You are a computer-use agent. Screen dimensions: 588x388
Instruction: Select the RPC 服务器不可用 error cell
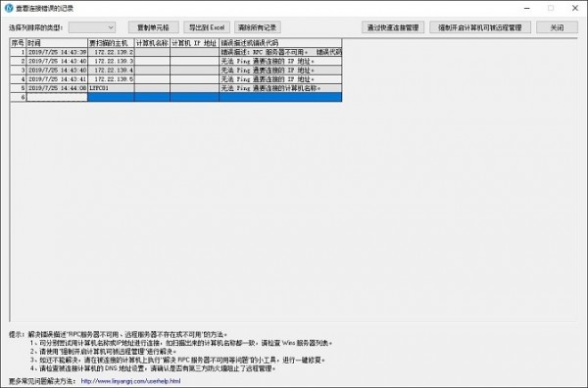pos(280,52)
